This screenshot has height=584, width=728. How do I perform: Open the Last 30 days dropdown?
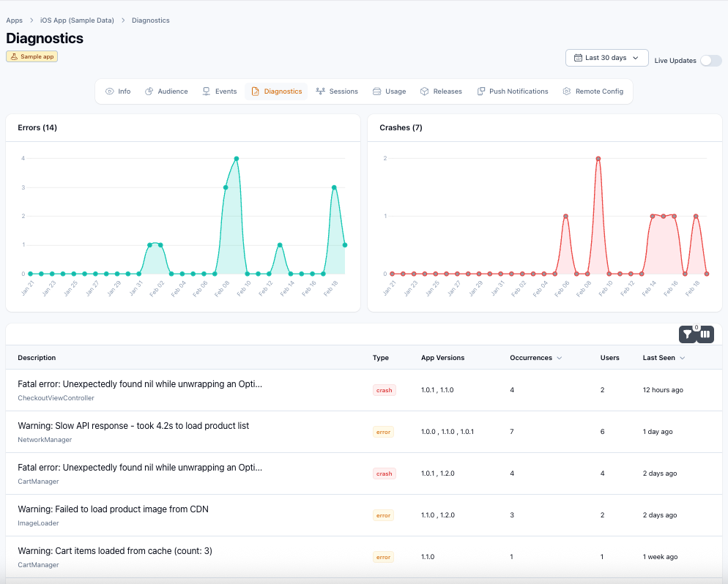pos(607,58)
